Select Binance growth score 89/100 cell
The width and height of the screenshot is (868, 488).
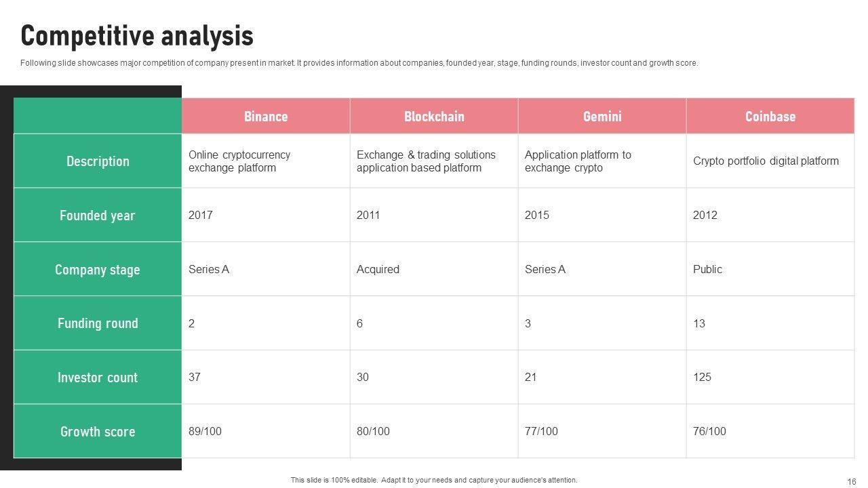[205, 431]
